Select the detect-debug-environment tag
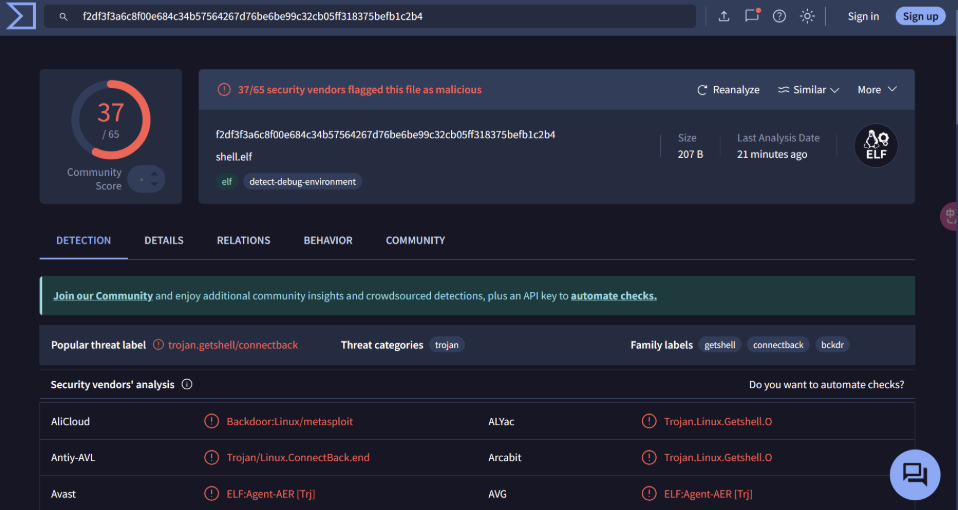The height and width of the screenshot is (510, 958). click(x=302, y=181)
